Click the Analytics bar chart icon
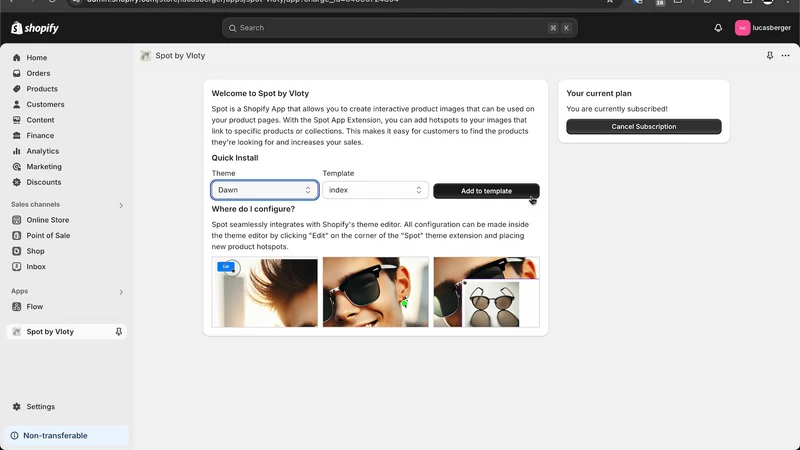Viewport: 800px width, 450px height. point(17,151)
